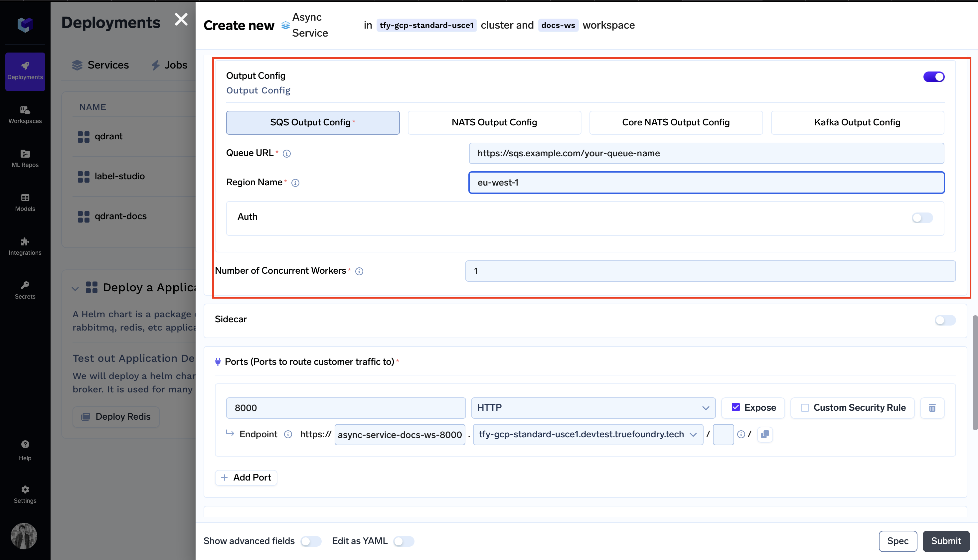Viewport: 978px width, 560px height.
Task: Click the Concurrent Workers info icon
Action: click(x=359, y=271)
